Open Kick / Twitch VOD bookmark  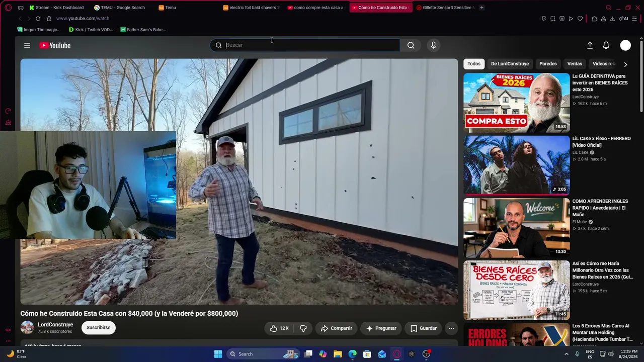(91, 30)
